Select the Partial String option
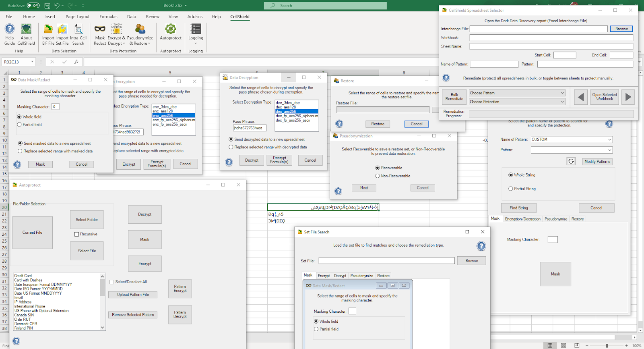Screen dimensions: 644x349 tap(511, 189)
